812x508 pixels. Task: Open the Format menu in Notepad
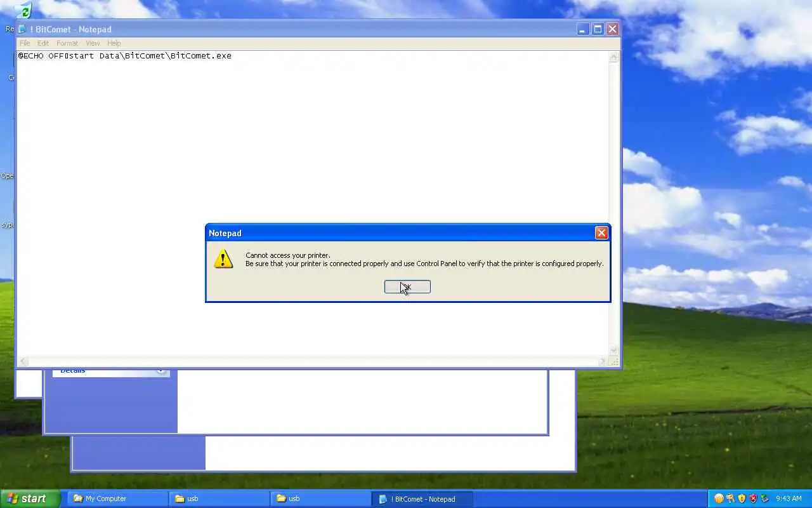pos(67,43)
